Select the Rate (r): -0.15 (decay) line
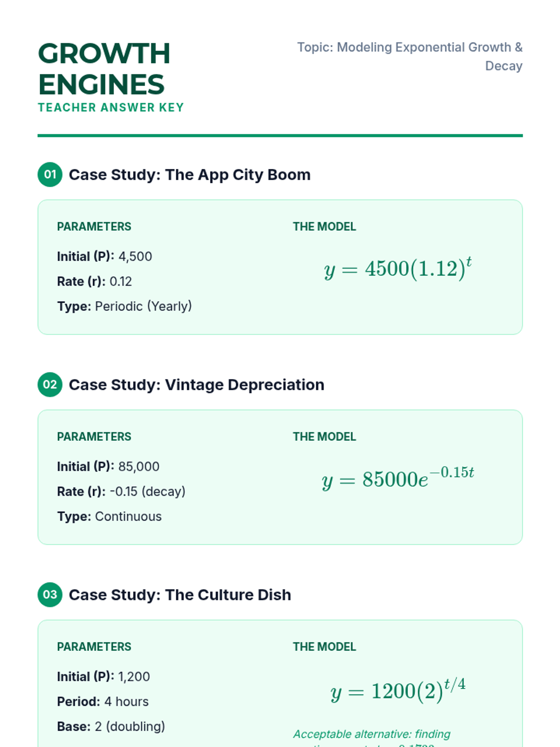The height and width of the screenshot is (747, 560). (121, 492)
